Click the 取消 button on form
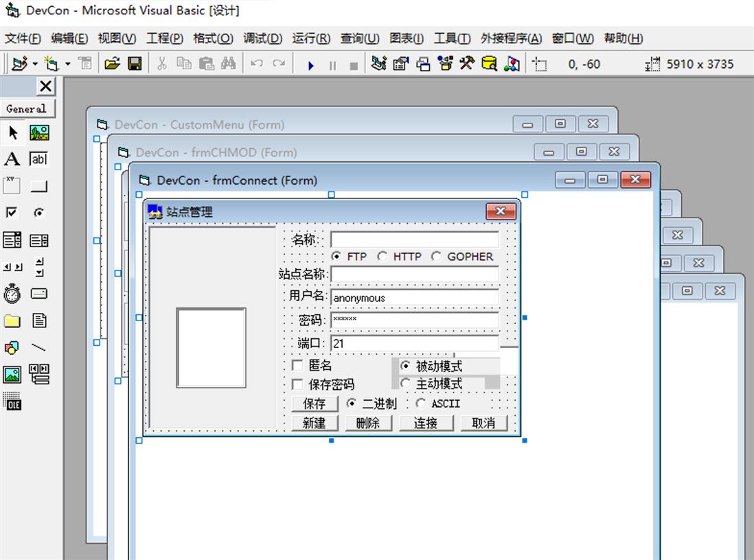This screenshot has width=754, height=560. click(x=483, y=423)
